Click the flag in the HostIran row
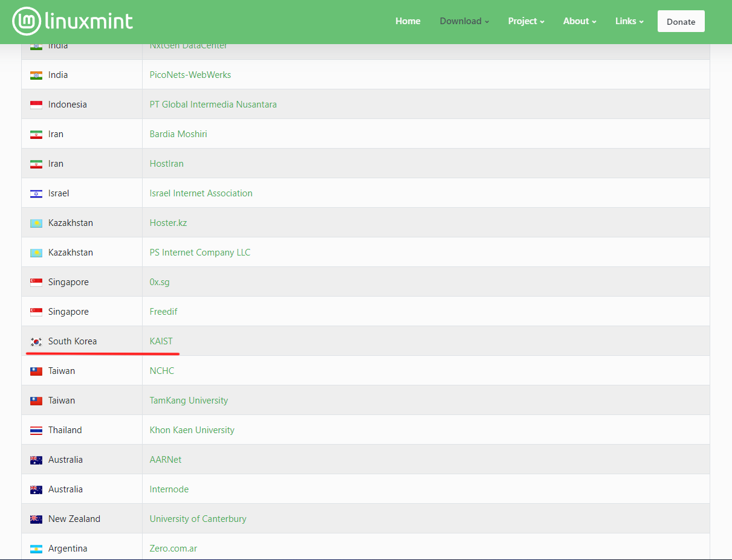Viewport: 732px width, 560px height. [36, 164]
